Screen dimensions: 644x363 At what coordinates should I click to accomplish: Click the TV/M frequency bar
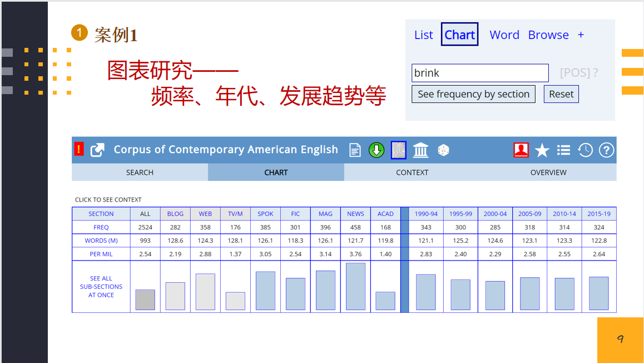click(235, 301)
